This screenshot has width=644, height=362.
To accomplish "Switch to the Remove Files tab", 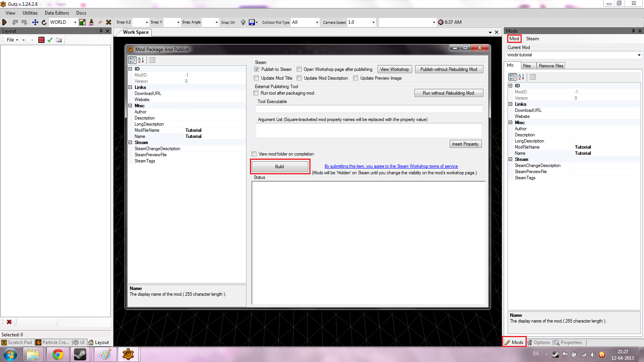I will [551, 66].
